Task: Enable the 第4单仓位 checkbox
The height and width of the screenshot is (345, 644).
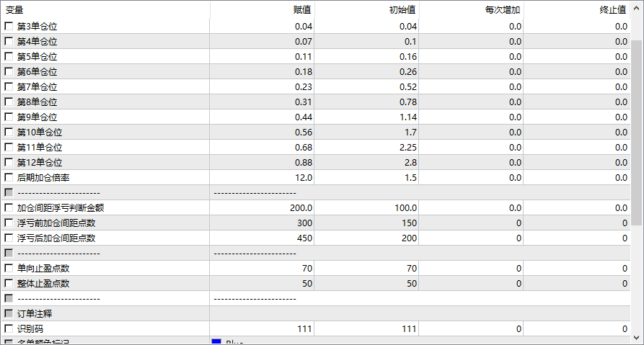Action: pos(9,42)
